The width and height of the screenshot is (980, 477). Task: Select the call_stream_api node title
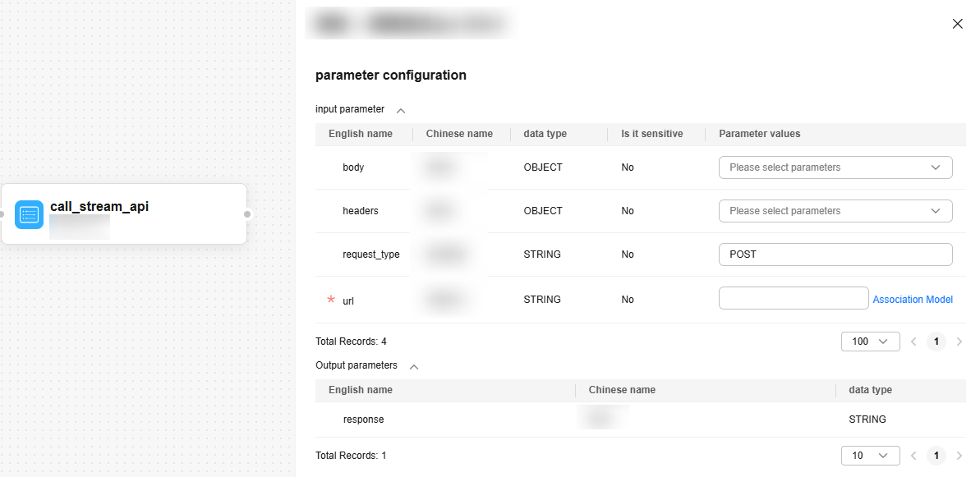pos(99,207)
